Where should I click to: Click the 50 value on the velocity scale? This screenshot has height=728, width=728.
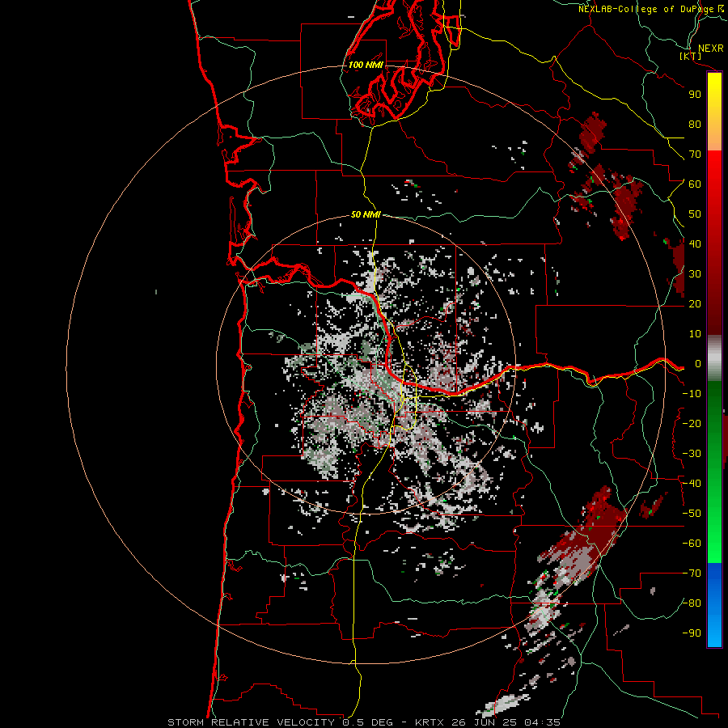tap(695, 214)
